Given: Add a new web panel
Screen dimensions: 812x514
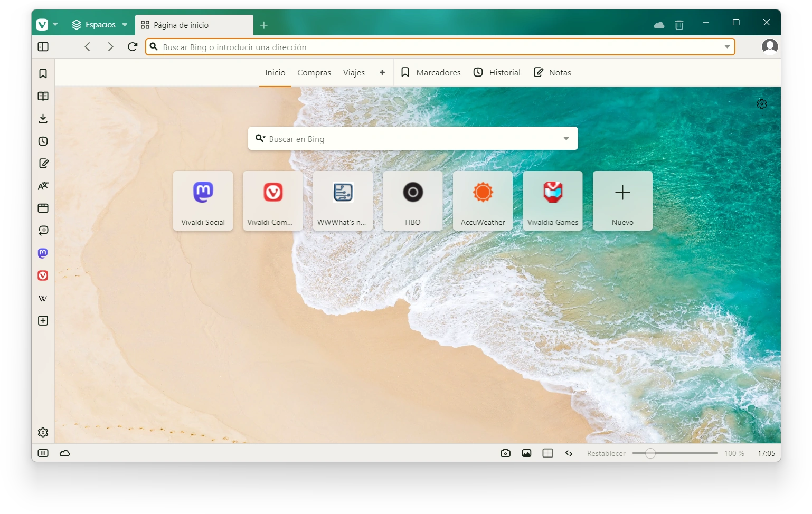Looking at the screenshot, I should pos(43,321).
